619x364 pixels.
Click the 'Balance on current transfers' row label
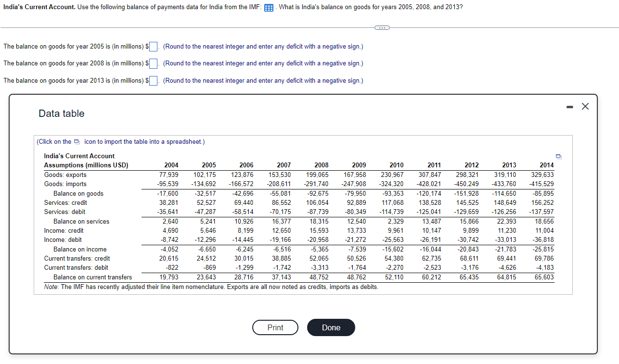92,277
